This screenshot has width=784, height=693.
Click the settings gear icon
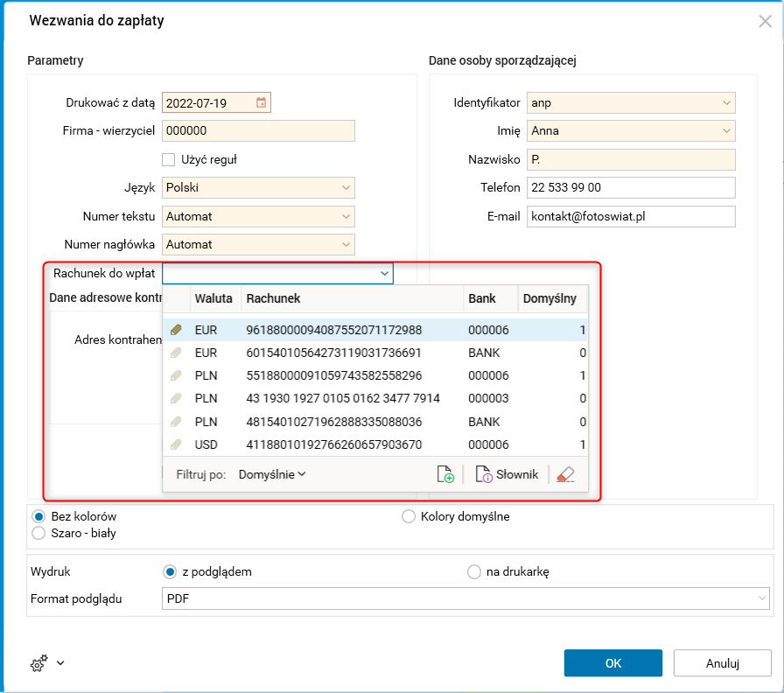tap(38, 664)
